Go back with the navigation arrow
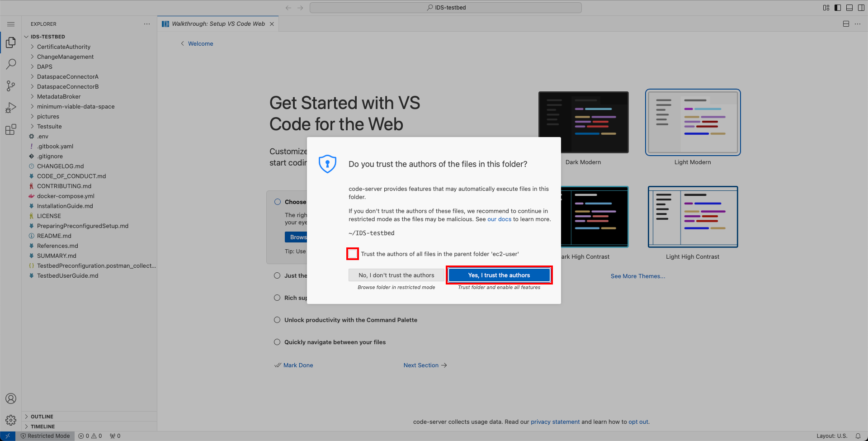Image resolution: width=868 pixels, height=441 pixels. point(288,8)
